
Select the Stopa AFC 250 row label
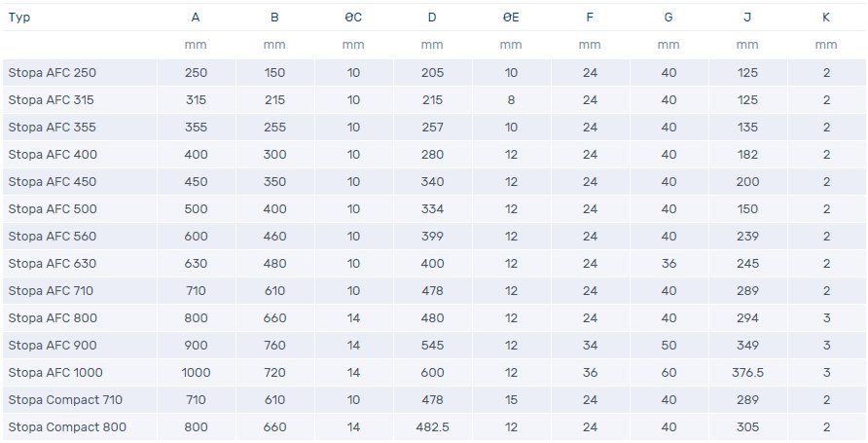click(53, 72)
